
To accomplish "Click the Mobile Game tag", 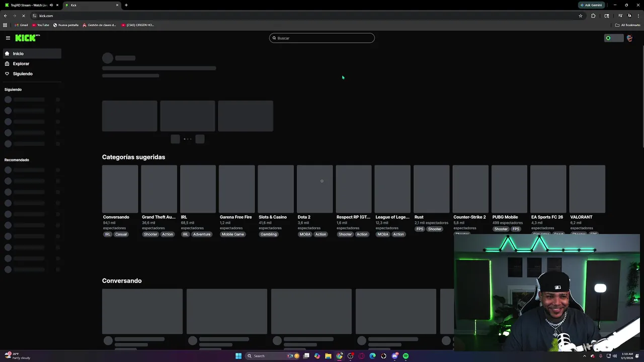I will 232,234.
